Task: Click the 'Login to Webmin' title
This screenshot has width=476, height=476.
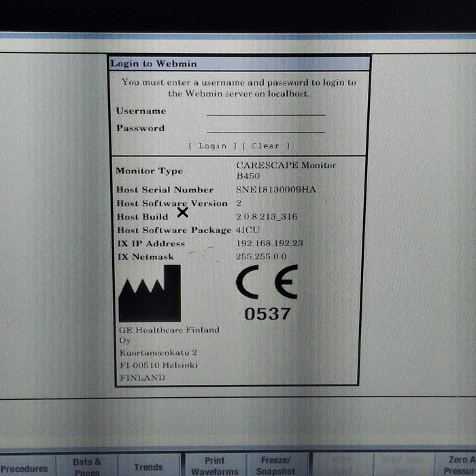Action: [154, 63]
